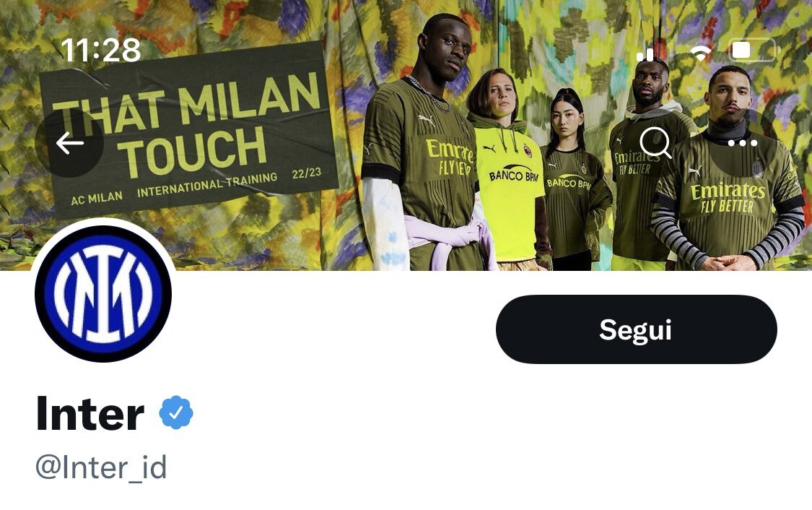Screen dimensions: 812x510
Task: Tap the AC MILAN text on the poster
Action: pos(97,198)
